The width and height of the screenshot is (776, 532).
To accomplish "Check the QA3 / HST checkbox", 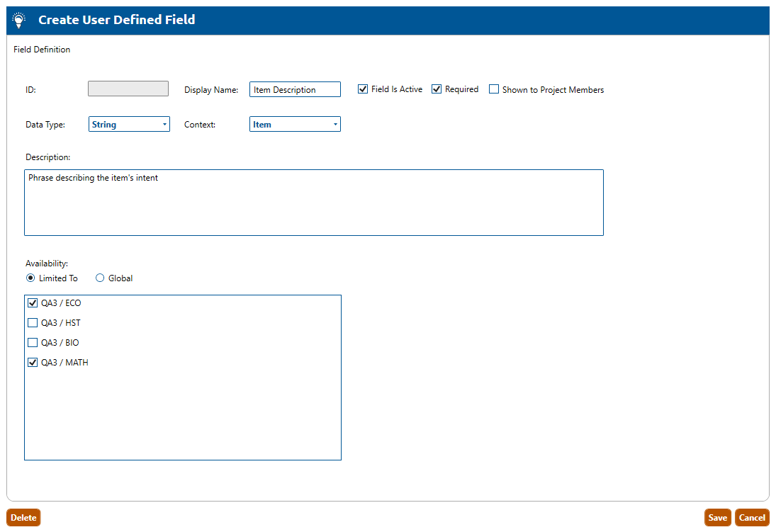I will (x=33, y=323).
